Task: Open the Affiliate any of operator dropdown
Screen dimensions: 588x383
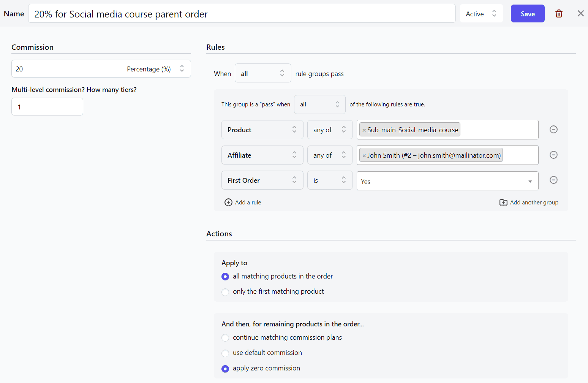Action: 330,155
